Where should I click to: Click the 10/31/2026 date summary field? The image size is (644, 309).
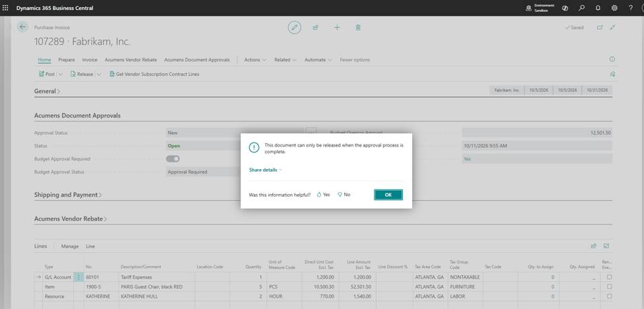[x=596, y=90]
